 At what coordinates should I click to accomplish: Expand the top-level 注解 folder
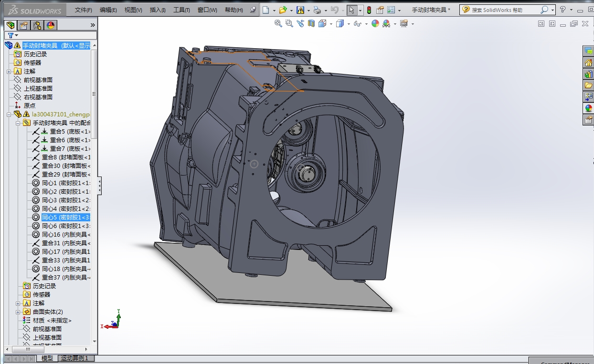tap(9, 72)
